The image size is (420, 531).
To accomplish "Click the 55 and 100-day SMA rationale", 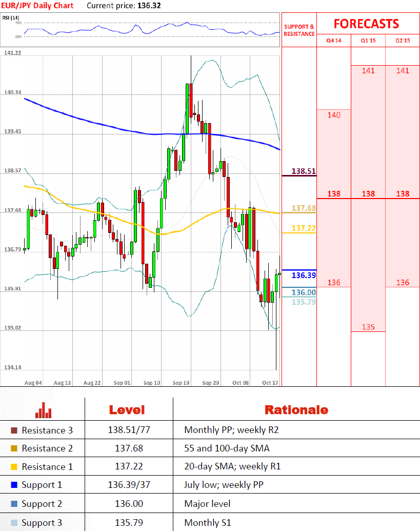I will pyautogui.click(x=227, y=448).
